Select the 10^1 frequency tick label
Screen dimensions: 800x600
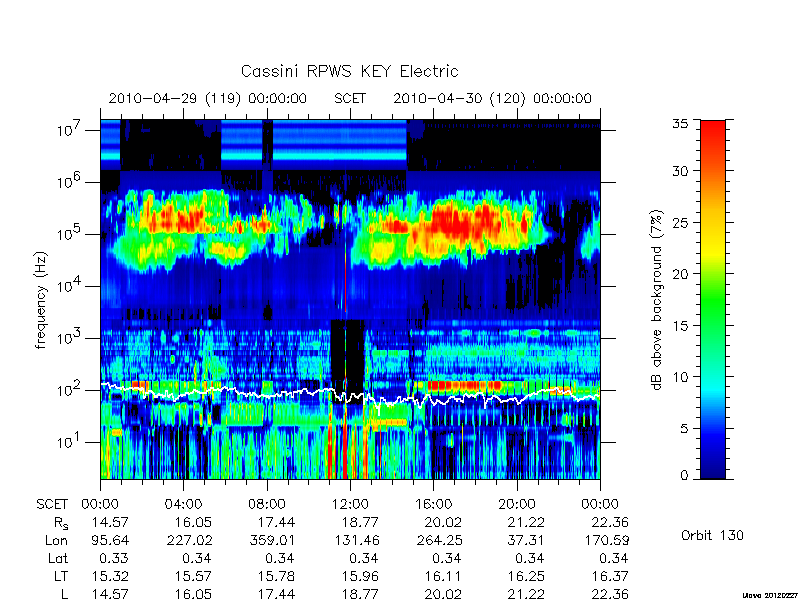pos(70,441)
